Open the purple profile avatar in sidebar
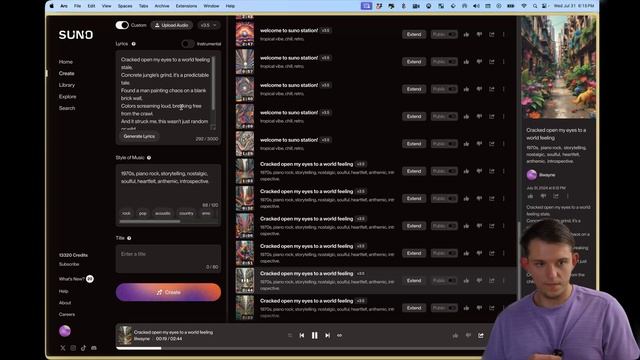 coord(65,331)
